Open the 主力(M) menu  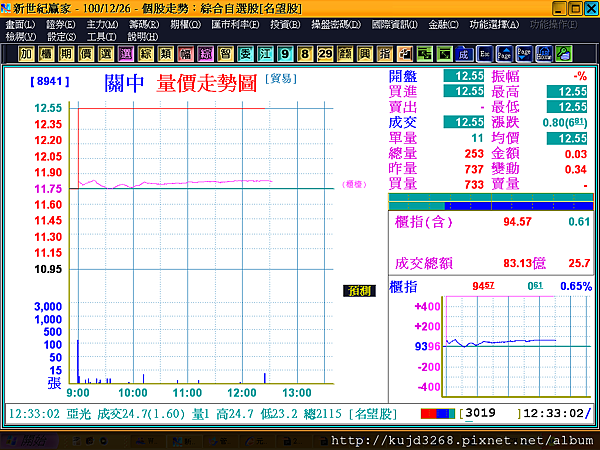click(x=102, y=25)
